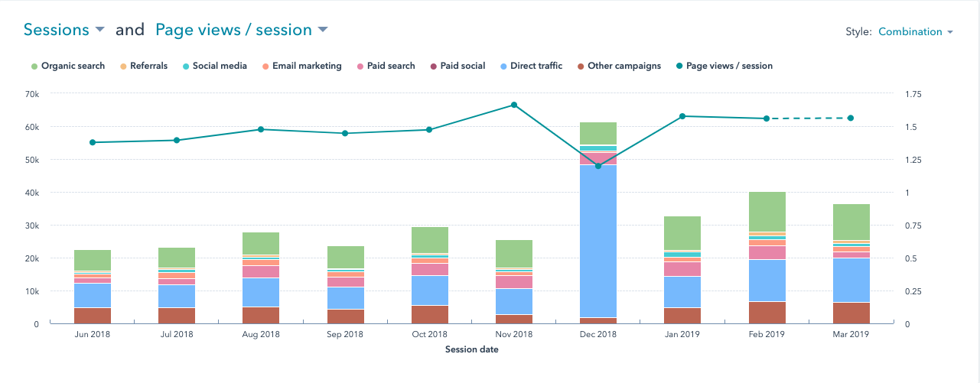This screenshot has width=980, height=383.
Task: Hide the Social media series
Action: click(219, 66)
